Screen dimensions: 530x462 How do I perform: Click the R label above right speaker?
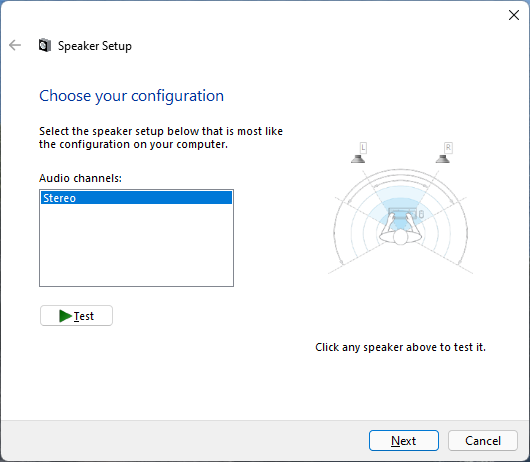(x=448, y=148)
